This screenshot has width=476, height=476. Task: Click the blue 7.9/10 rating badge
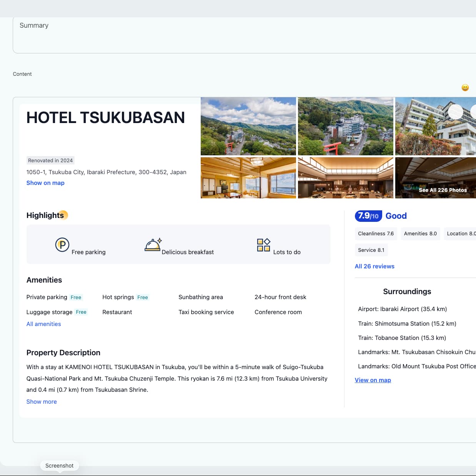[367, 216]
